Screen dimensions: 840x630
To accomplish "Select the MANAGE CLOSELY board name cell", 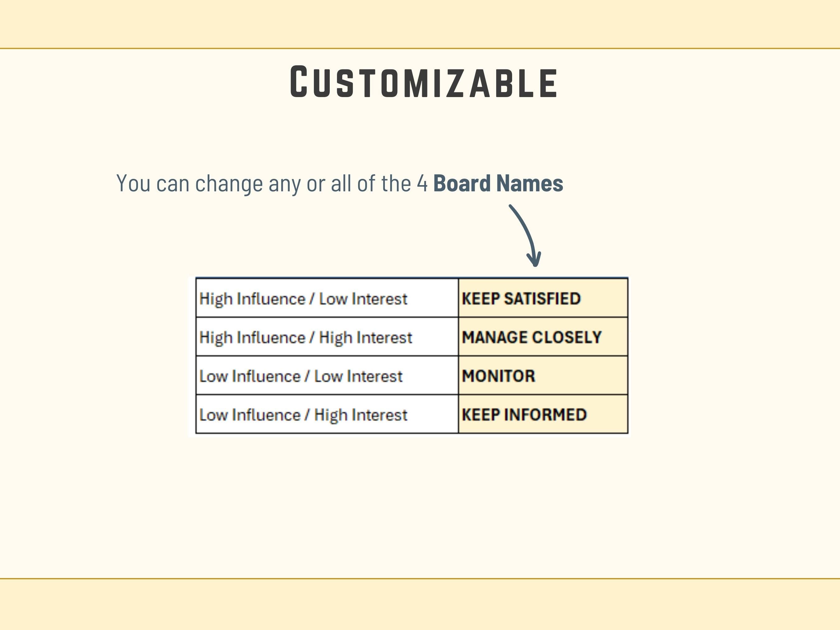I will click(x=543, y=337).
